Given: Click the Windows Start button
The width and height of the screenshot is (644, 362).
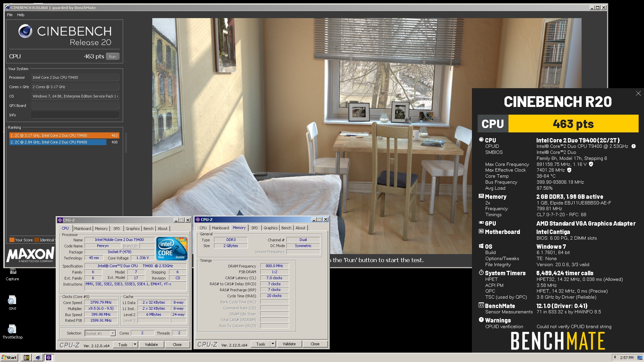Looking at the screenshot, I should point(9,358).
